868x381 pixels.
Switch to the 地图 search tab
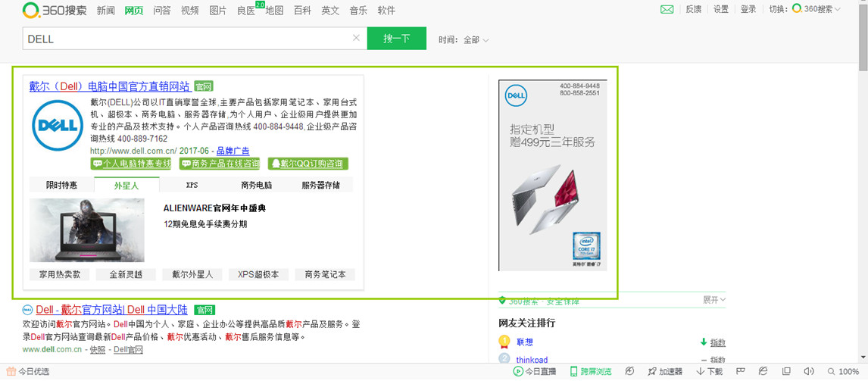click(x=275, y=10)
